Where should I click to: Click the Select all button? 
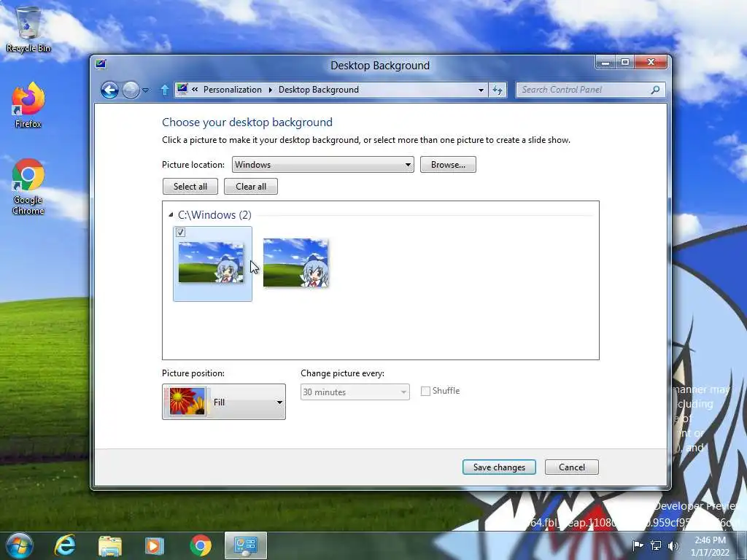(x=190, y=186)
